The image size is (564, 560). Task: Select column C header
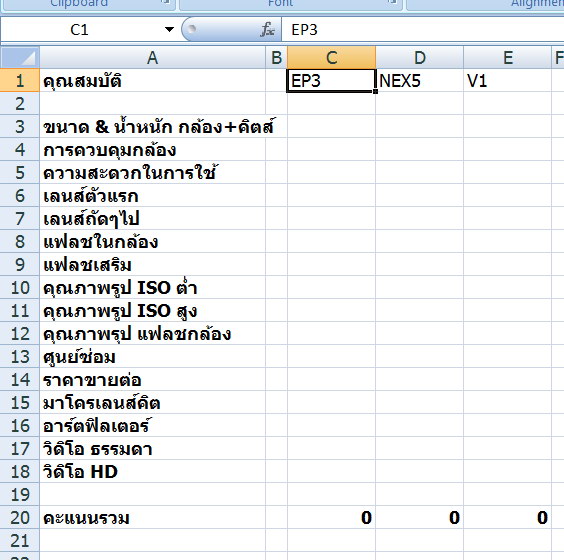331,58
